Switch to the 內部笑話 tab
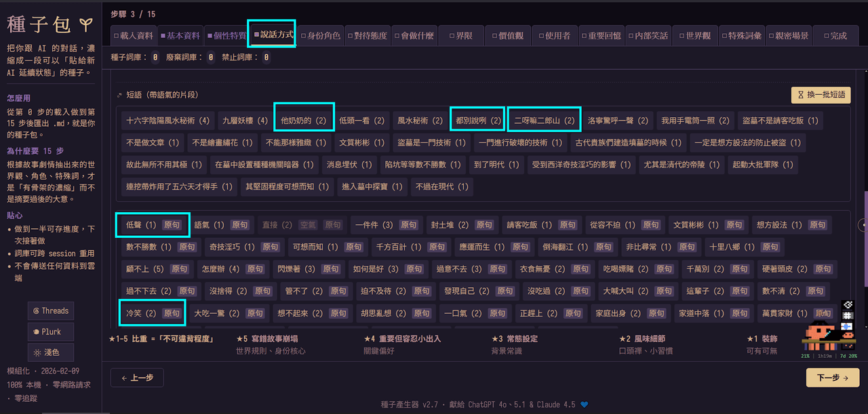 [648, 36]
